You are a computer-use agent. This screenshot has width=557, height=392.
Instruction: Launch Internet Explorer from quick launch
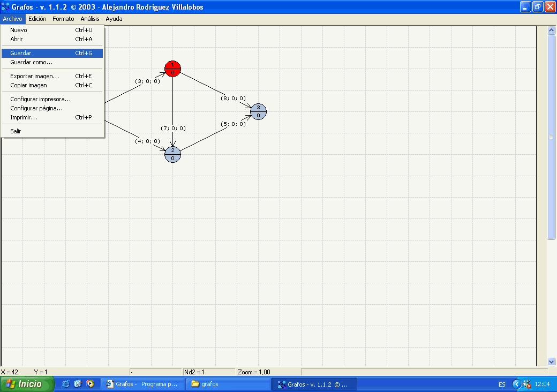pyautogui.click(x=66, y=384)
